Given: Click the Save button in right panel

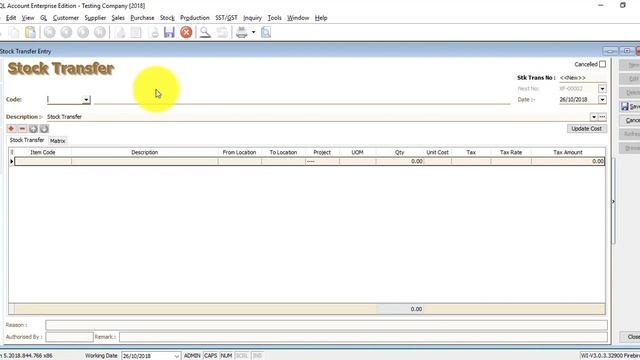Looking at the screenshot, I should tap(630, 107).
